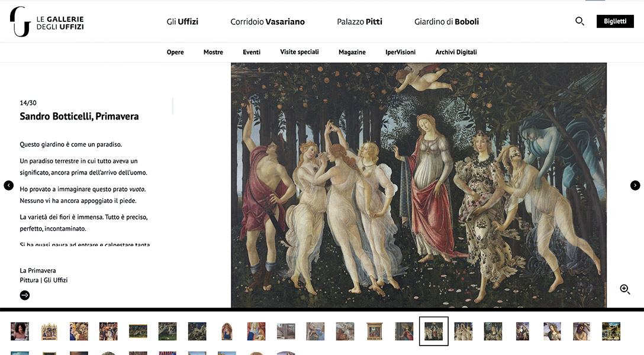The width and height of the screenshot is (644, 355).
Task: Zoom into the Primavera painting
Action: pyautogui.click(x=624, y=289)
